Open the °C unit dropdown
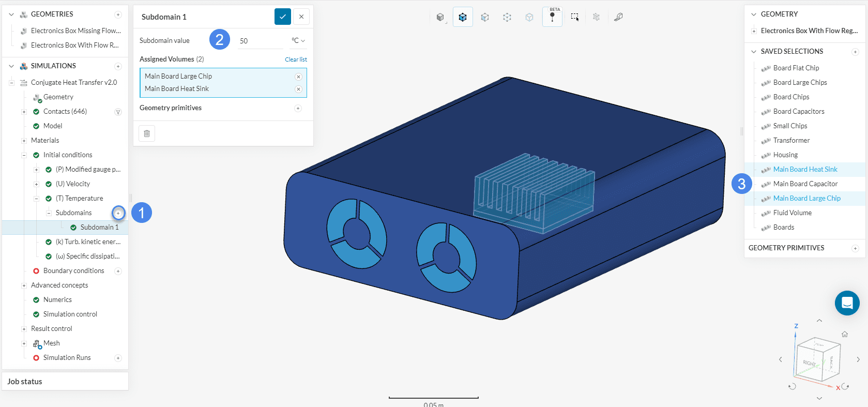 (298, 41)
